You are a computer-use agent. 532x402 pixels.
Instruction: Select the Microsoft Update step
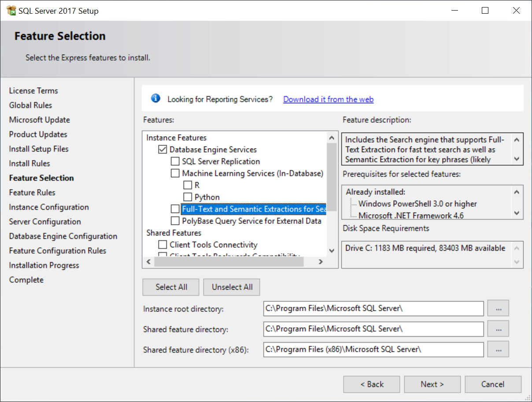(x=39, y=120)
